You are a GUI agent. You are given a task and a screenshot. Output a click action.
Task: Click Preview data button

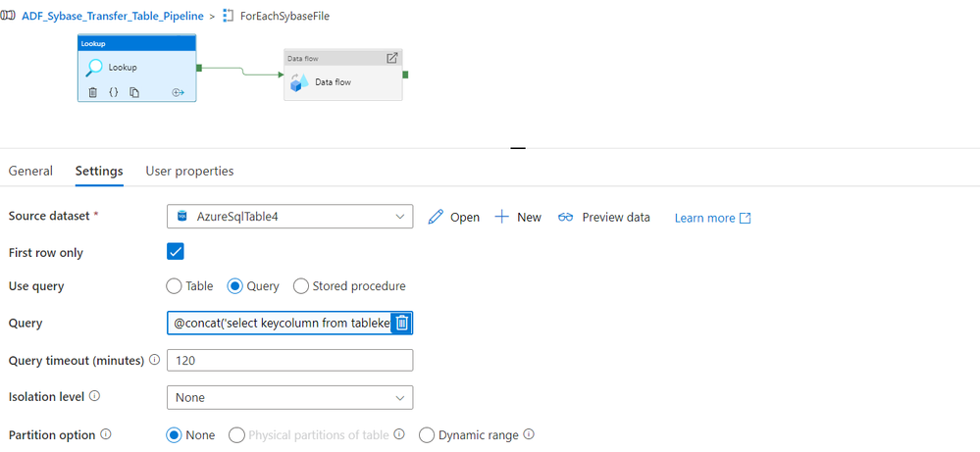point(604,217)
